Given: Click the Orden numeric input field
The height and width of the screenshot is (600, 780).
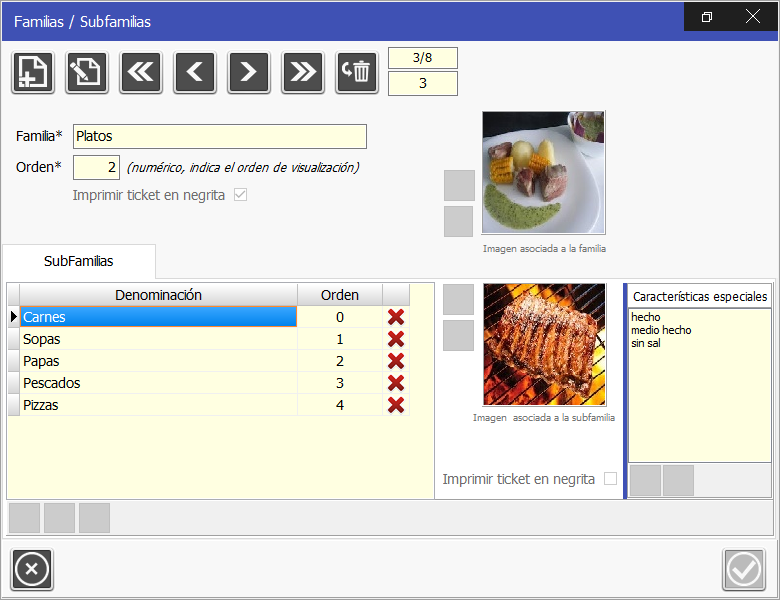Looking at the screenshot, I should [97, 167].
